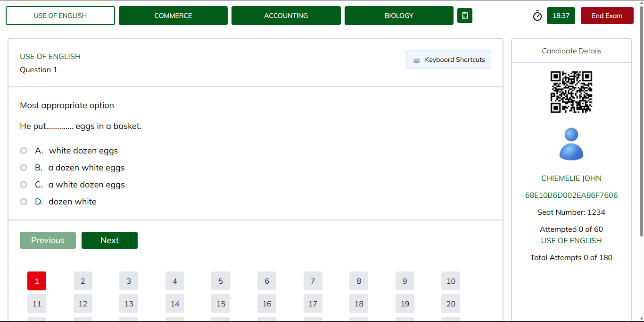This screenshot has height=322, width=644.
Task: Click the candidate QR code
Action: 571,92
